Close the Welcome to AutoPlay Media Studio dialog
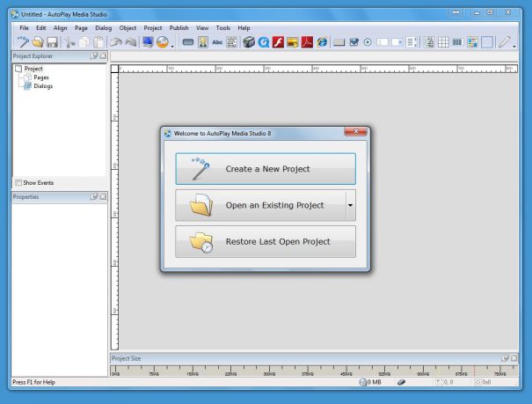This screenshot has width=532, height=404. tap(355, 131)
